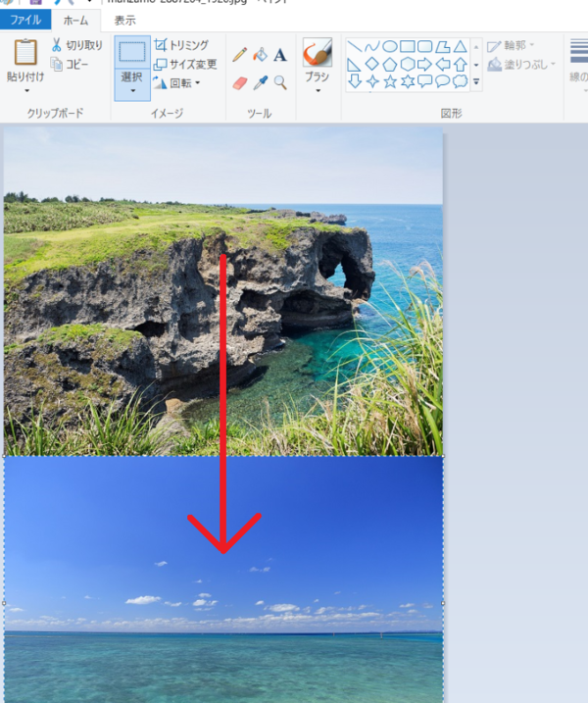Choose the Right arrow shape

coord(425,64)
